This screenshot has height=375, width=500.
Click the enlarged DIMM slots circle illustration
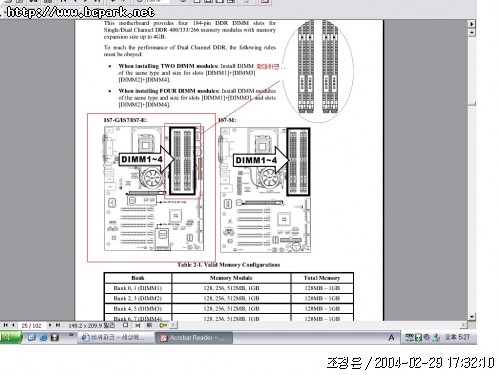coord(318,70)
